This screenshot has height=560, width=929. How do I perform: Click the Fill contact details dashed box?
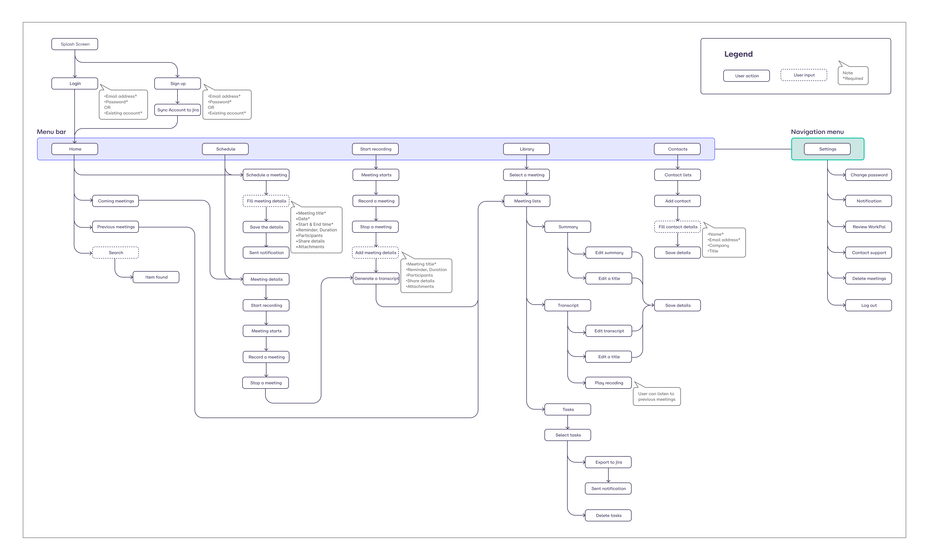[677, 227]
